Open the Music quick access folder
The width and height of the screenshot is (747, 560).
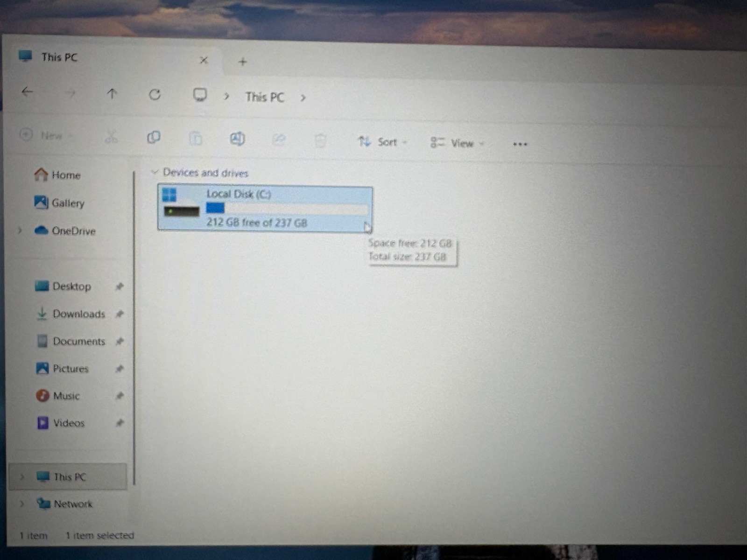point(58,396)
